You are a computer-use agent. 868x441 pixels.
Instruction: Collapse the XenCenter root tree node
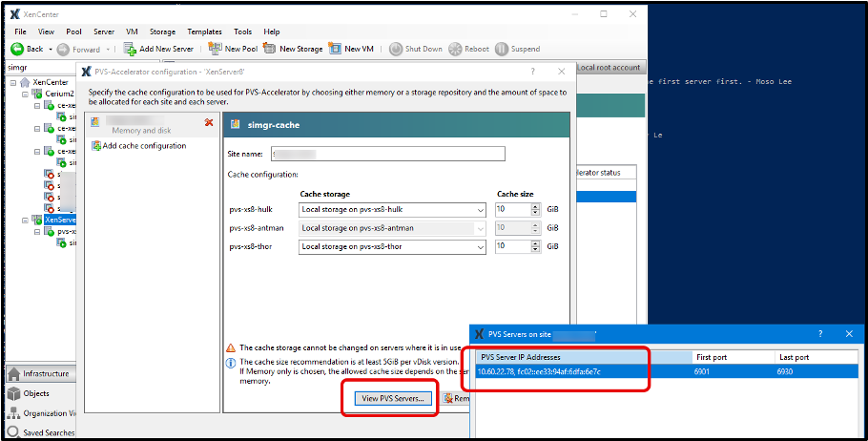(12, 82)
